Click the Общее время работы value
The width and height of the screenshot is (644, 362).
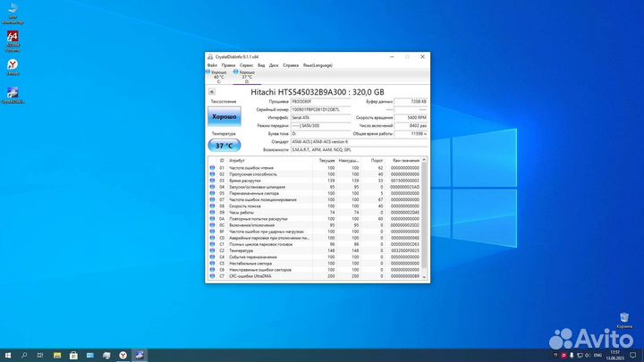point(411,134)
